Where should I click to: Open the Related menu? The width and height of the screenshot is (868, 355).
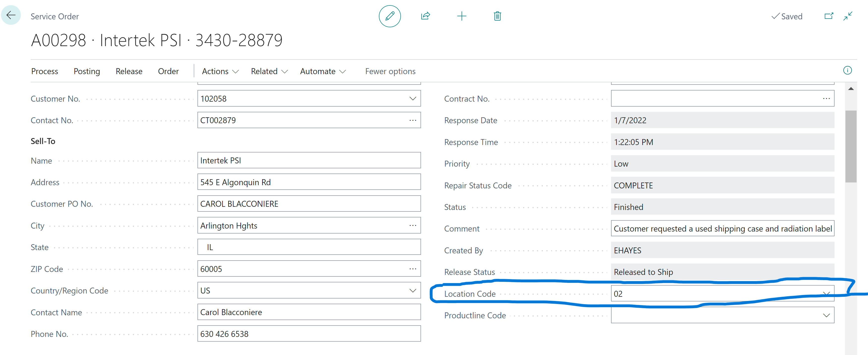point(269,71)
